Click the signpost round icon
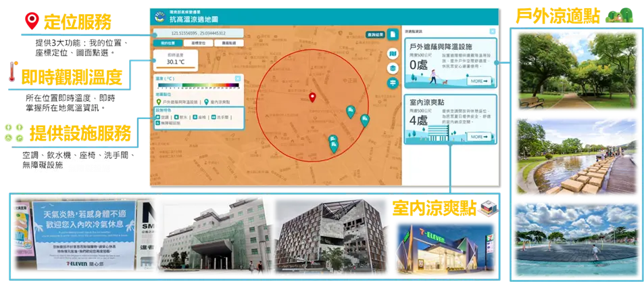644x282 pixels. pyautogui.click(x=393, y=83)
